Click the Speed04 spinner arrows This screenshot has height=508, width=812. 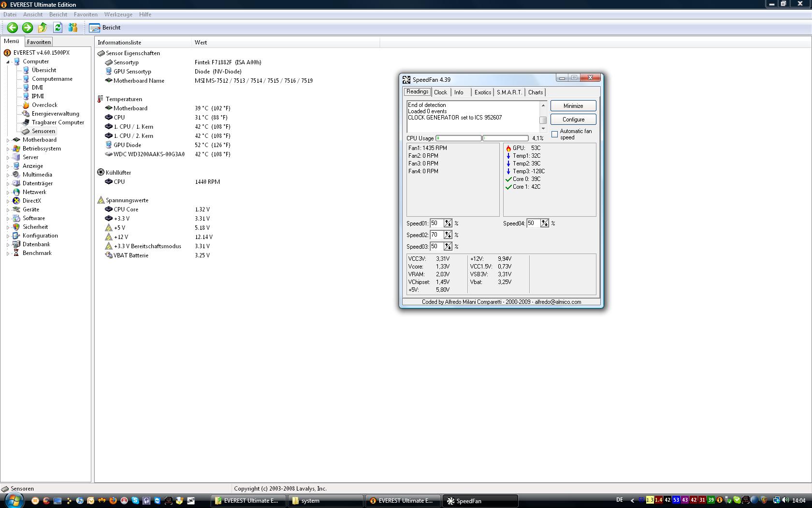[545, 224]
